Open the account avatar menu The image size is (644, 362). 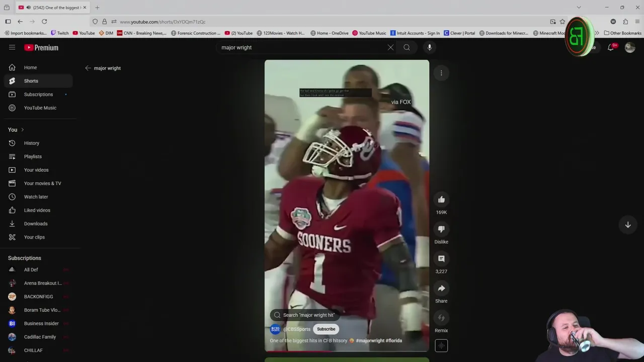point(630,47)
